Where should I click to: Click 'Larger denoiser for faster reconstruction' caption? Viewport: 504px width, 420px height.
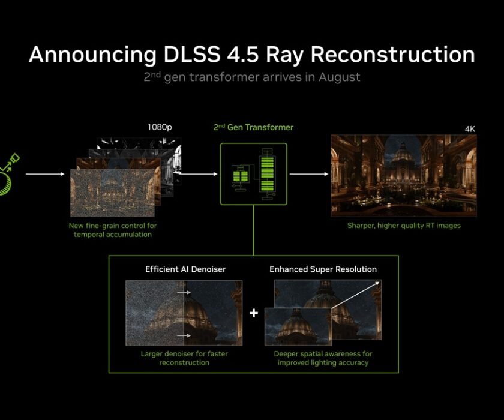pos(184,358)
